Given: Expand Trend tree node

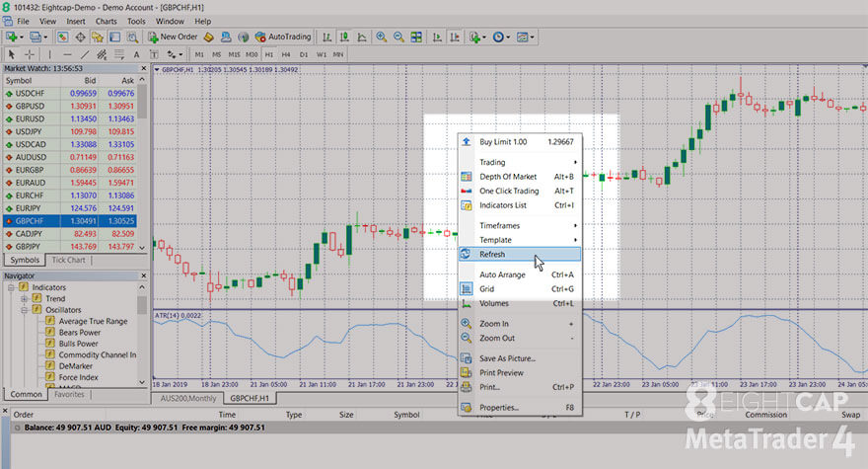Looking at the screenshot, I should click(x=25, y=299).
